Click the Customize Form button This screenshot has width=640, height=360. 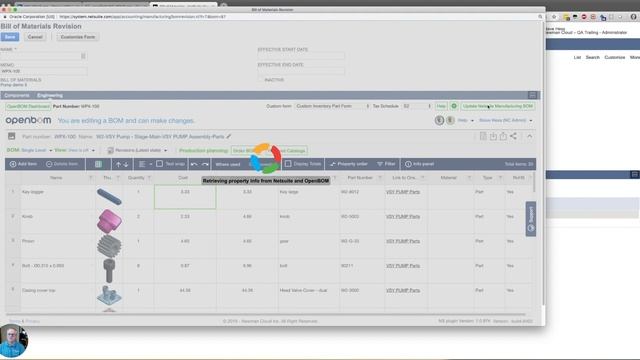pos(78,37)
